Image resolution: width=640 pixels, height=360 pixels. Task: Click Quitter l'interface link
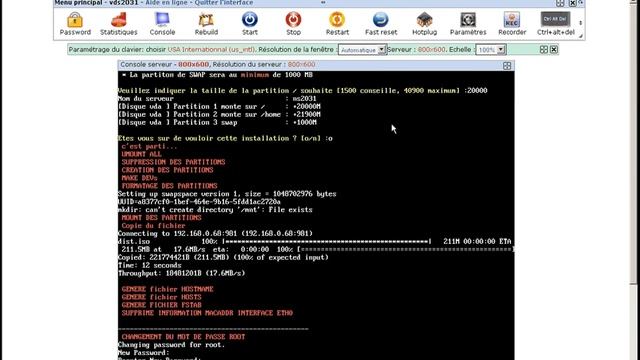(224, 3)
